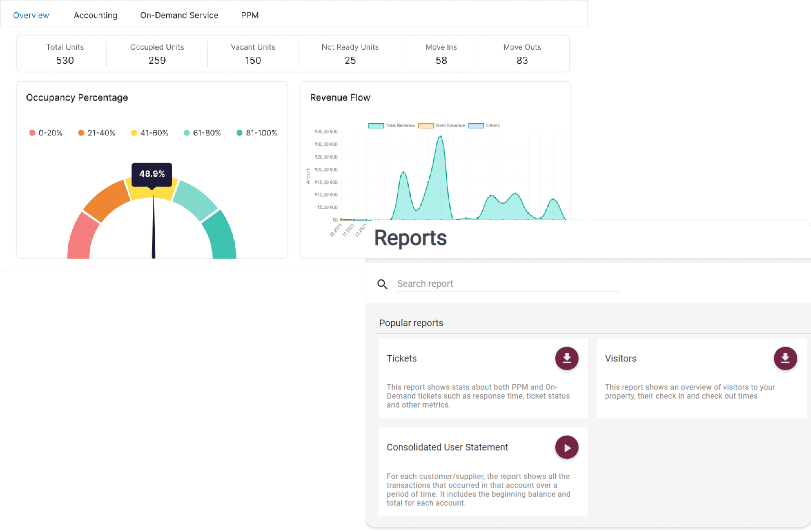Click the 48.9% gauge tooltip
The height and width of the screenshot is (532, 811).
click(x=152, y=174)
